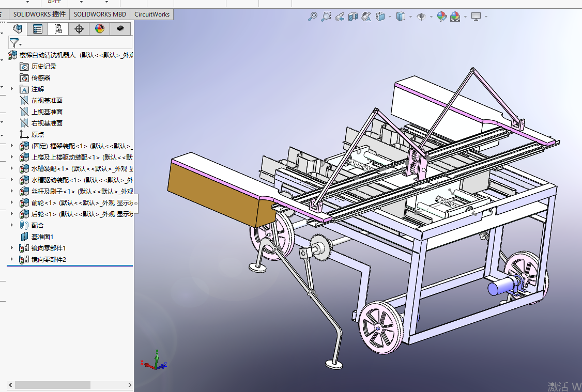Switch to FeatureManager design tree tab
The height and width of the screenshot is (392, 582).
point(17,29)
